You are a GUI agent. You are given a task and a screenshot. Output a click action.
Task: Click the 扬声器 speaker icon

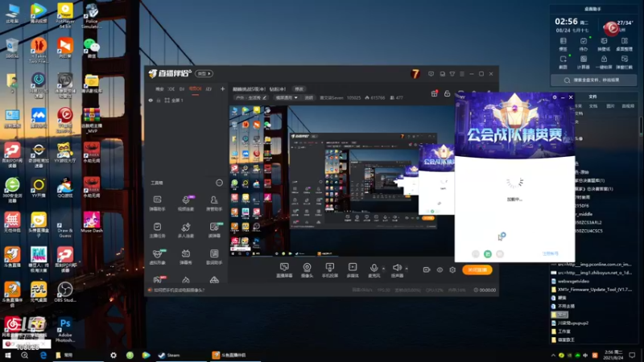click(x=397, y=268)
